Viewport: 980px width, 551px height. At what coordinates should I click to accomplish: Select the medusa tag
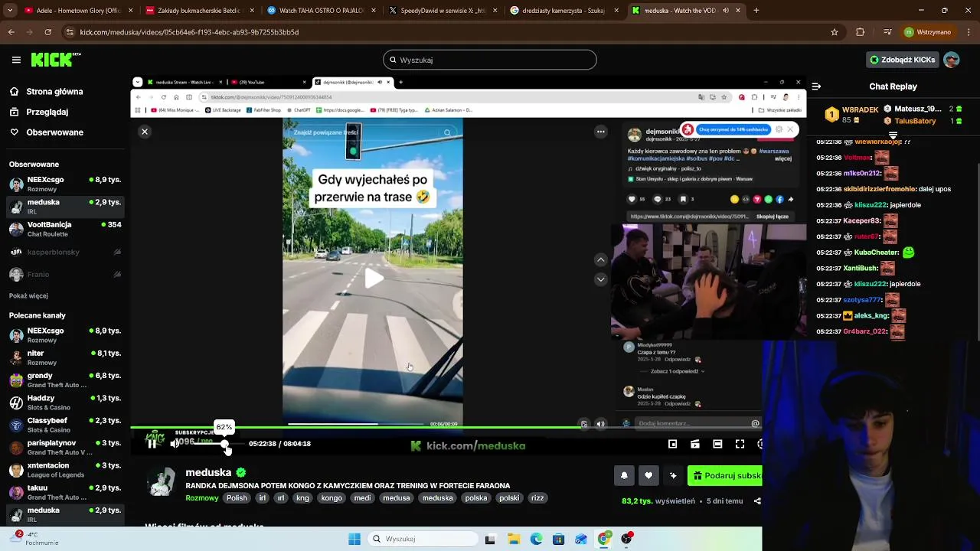coord(397,498)
